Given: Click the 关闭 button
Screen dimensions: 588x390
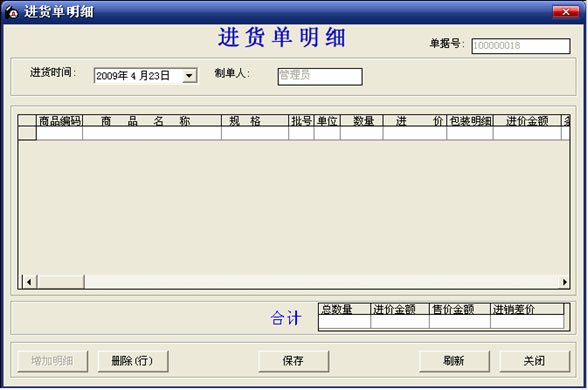Looking at the screenshot, I should tap(534, 361).
